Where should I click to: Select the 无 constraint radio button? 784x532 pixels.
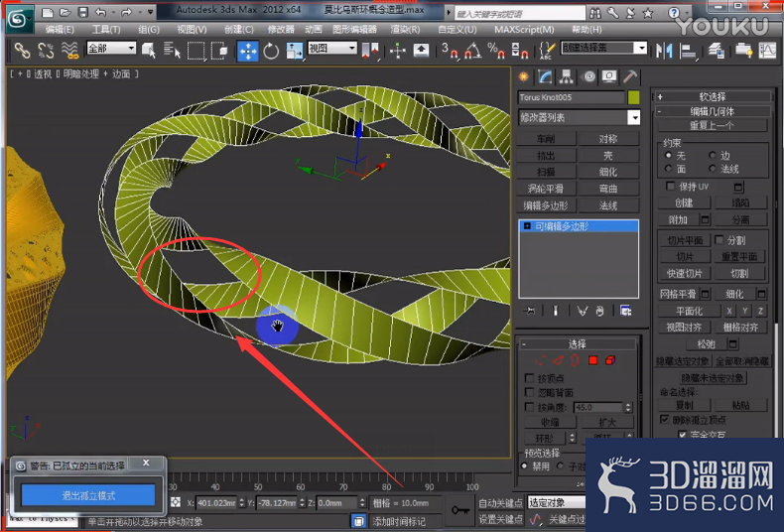pos(669,156)
